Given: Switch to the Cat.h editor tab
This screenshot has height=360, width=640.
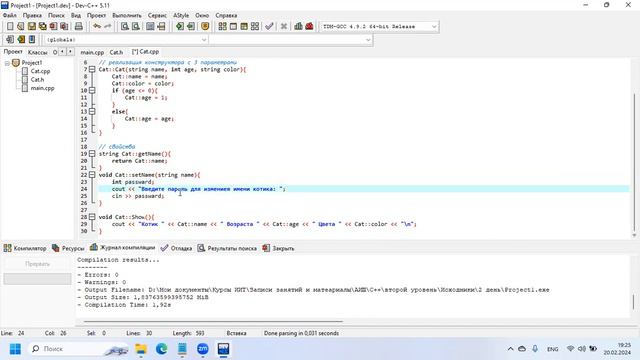Looking at the screenshot, I should pos(116,52).
